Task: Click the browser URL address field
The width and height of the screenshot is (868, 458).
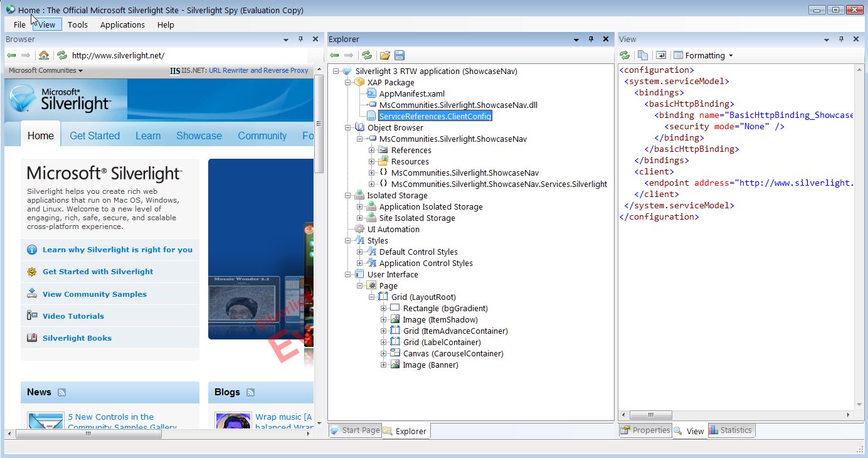Action: click(191, 55)
